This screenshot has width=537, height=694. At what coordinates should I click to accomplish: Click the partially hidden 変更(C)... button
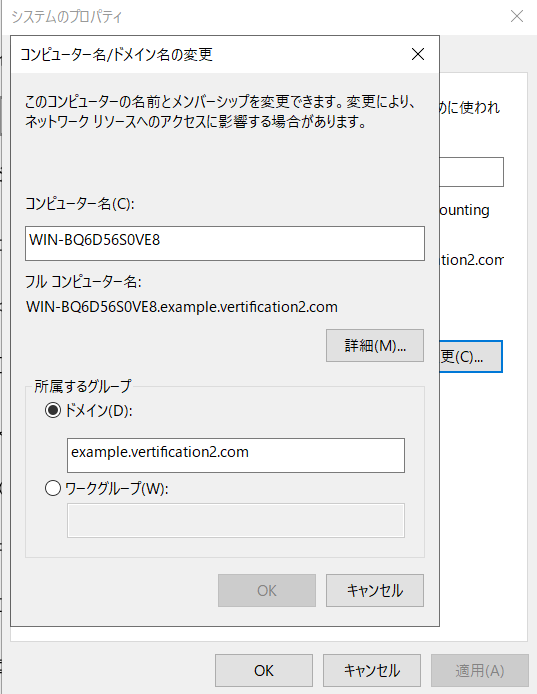tap(471, 356)
